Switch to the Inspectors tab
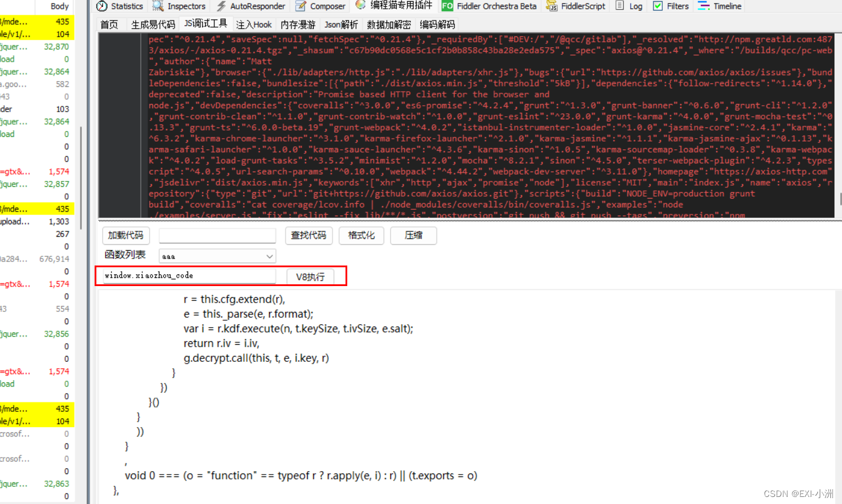The width and height of the screenshot is (842, 504). point(179,6)
